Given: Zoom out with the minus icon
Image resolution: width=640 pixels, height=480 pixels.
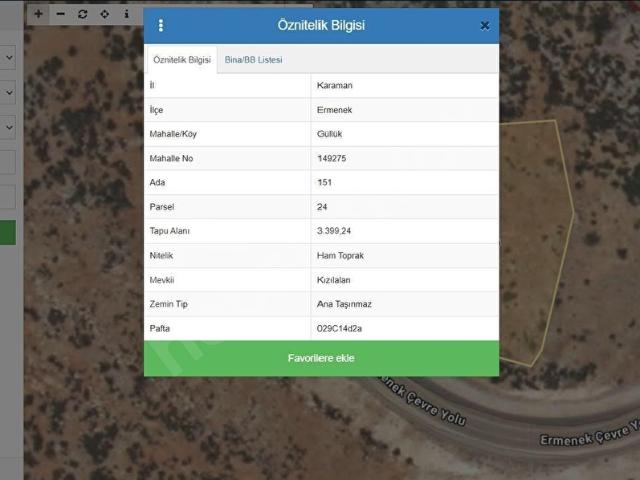Looking at the screenshot, I should pos(60,14).
